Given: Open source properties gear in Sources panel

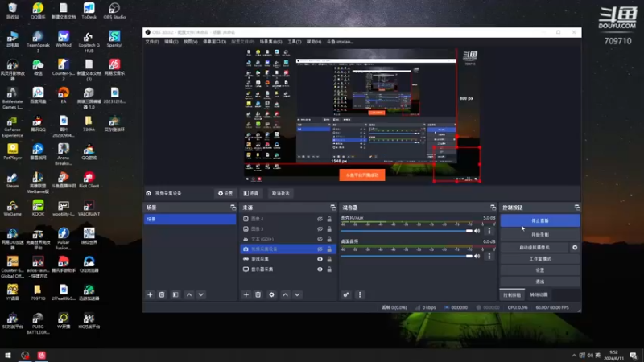Looking at the screenshot, I should pyautogui.click(x=271, y=294).
